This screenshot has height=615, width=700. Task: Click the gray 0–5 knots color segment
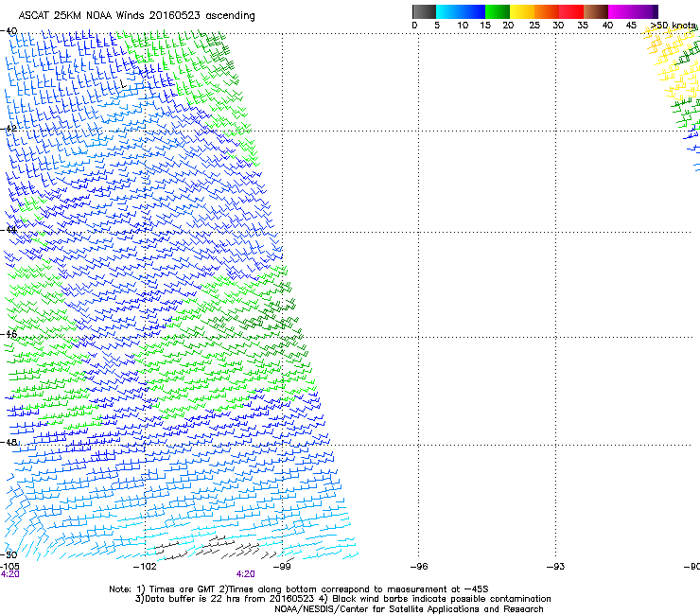(424, 11)
